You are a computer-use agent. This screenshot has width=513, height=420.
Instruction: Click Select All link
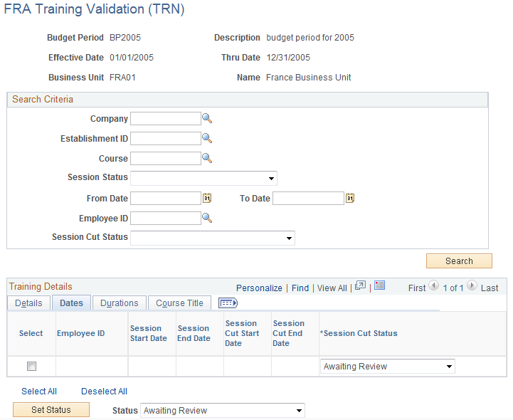click(x=39, y=392)
